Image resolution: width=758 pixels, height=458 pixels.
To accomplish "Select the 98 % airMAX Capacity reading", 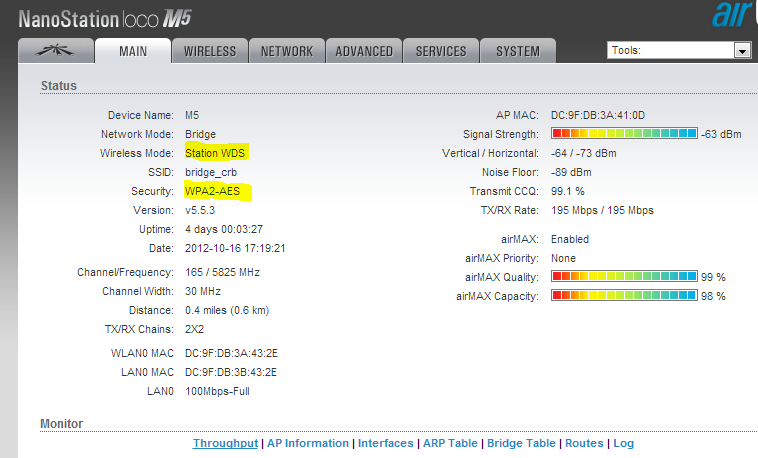I will (714, 296).
